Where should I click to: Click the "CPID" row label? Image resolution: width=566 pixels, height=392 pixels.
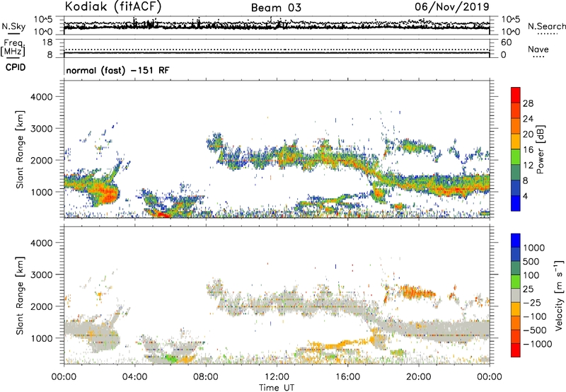pyautogui.click(x=16, y=67)
